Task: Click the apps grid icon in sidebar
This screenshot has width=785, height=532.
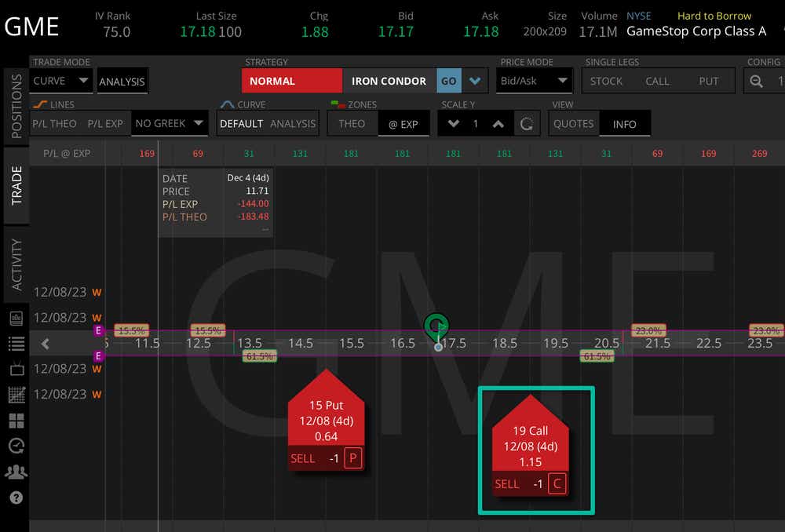Action: tap(16, 421)
